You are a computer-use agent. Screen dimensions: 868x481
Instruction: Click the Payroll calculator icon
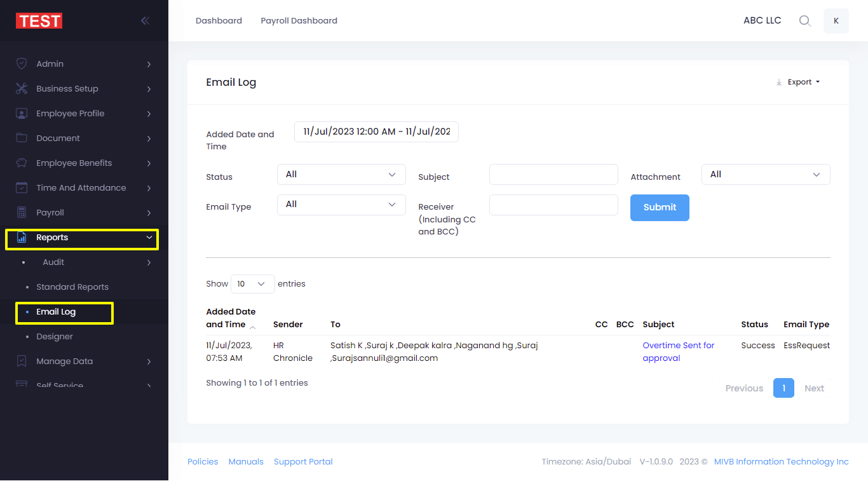[x=22, y=212]
